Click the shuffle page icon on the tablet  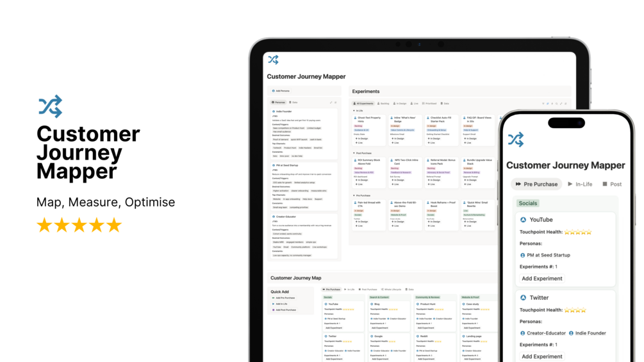[x=273, y=60]
